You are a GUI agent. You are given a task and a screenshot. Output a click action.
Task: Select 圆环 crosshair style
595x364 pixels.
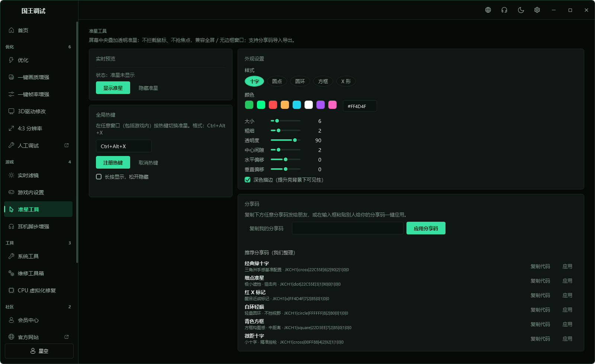tap(300, 81)
